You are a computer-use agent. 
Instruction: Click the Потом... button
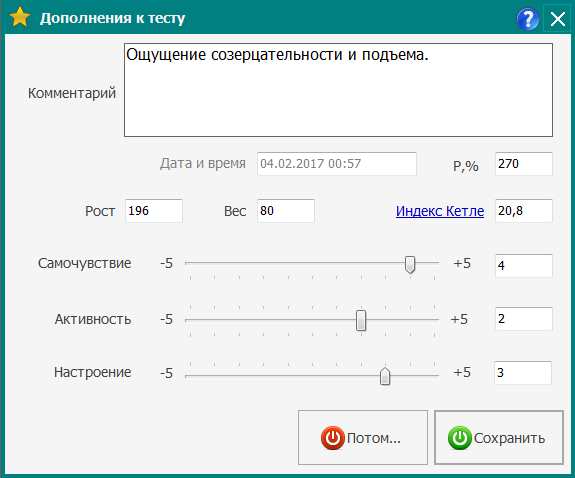[363, 437]
